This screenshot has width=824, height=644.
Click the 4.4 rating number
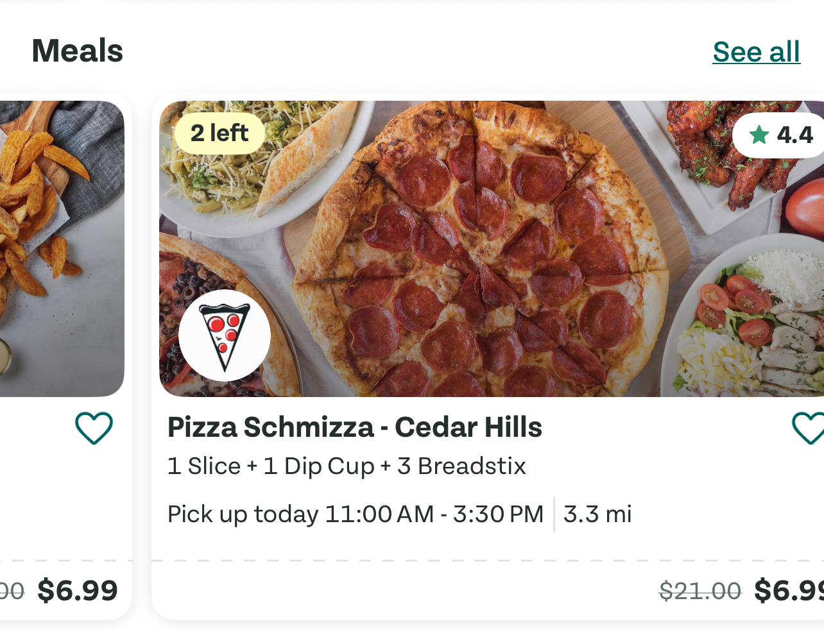tap(794, 135)
